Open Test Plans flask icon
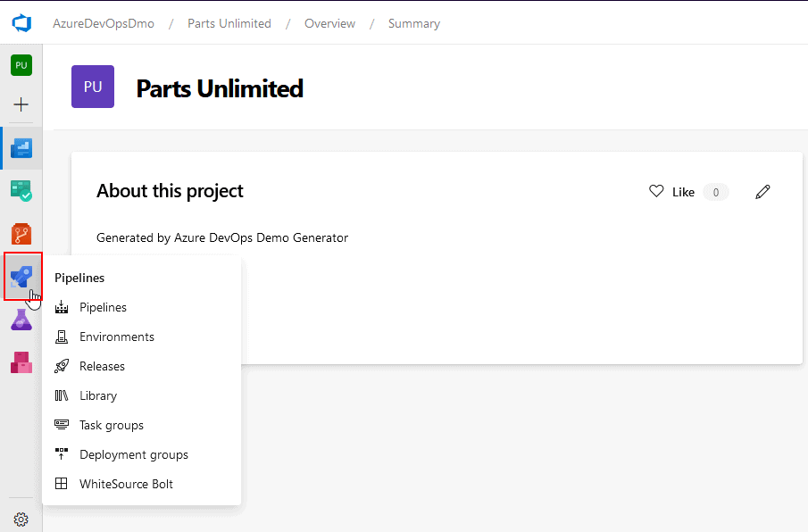The width and height of the screenshot is (808, 532). click(21, 319)
